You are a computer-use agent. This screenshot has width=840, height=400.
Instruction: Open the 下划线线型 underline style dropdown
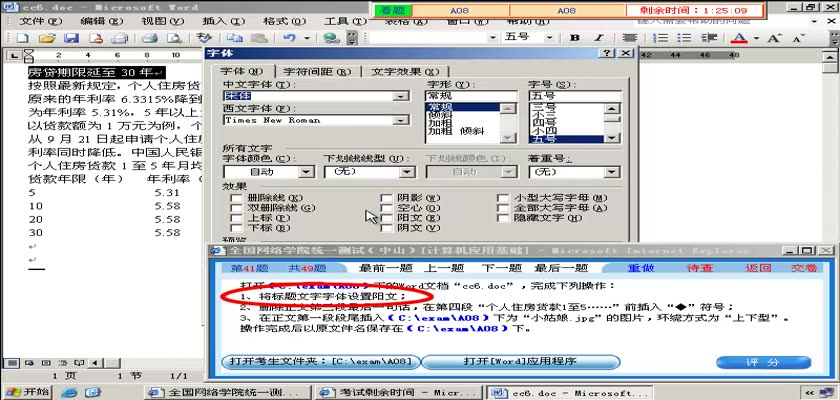tap(408, 172)
